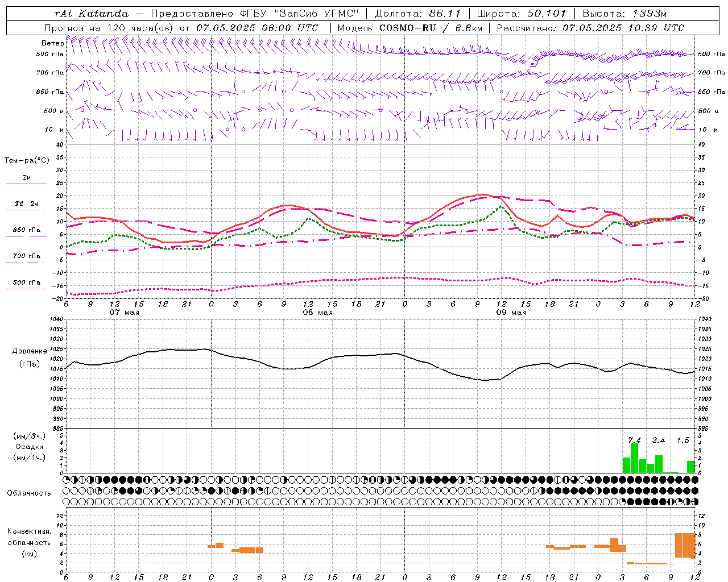Click the 700 гПа temperature legend label
The image size is (728, 582).
pos(27,256)
